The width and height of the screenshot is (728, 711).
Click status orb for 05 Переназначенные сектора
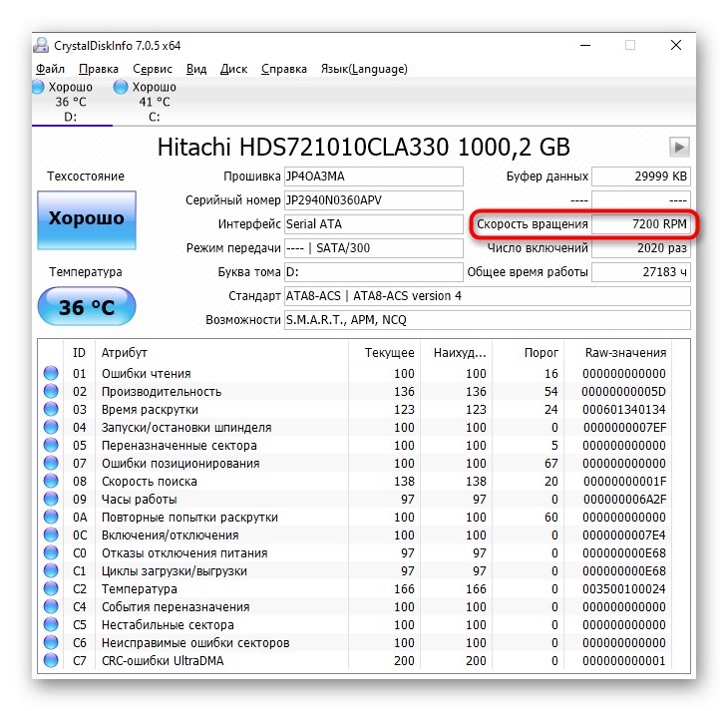point(51,445)
